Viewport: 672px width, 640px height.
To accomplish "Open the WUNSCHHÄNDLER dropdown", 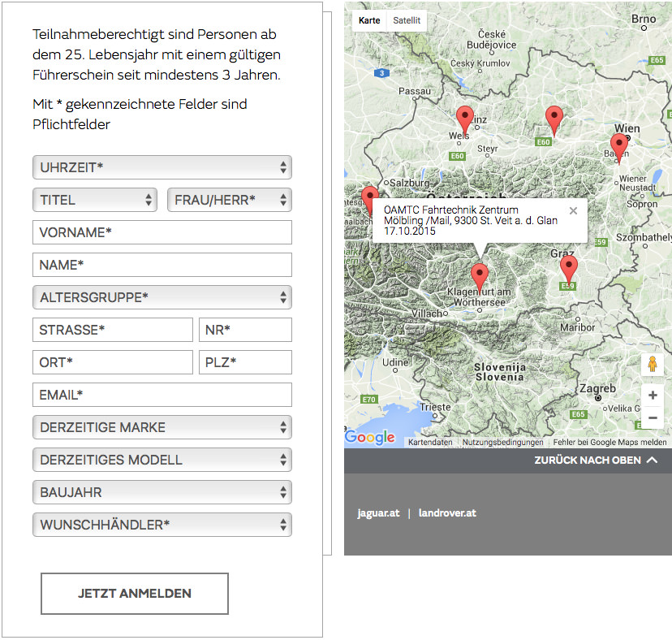I will click(x=162, y=525).
